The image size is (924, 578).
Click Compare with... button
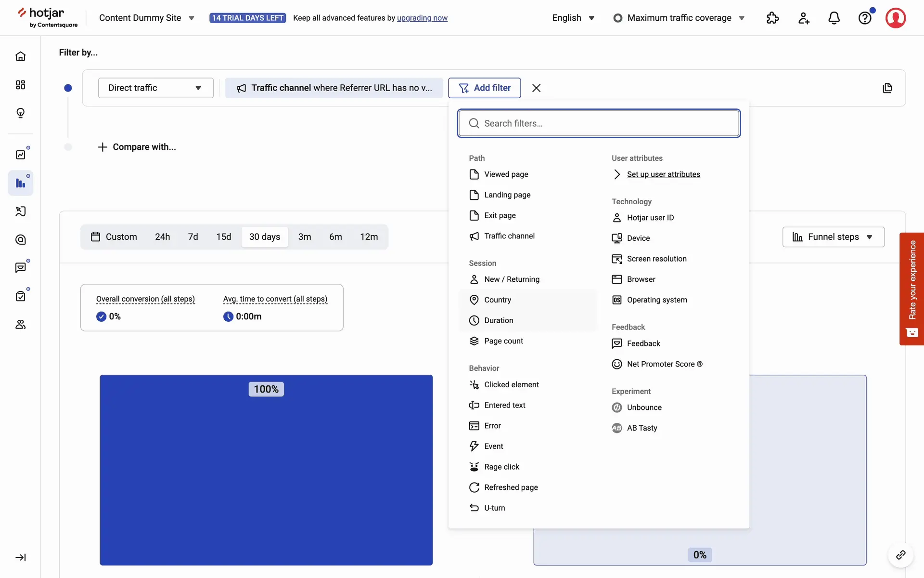[x=137, y=147]
